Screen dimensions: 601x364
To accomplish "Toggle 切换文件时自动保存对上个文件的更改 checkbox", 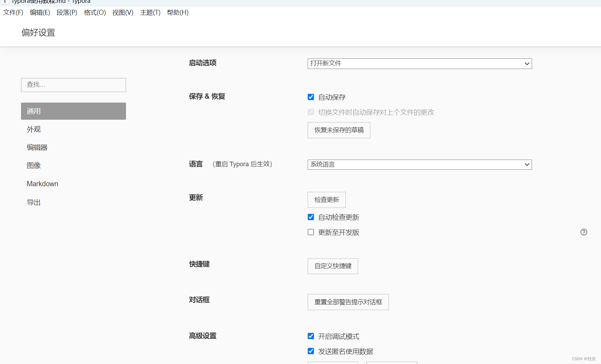I will (x=311, y=112).
